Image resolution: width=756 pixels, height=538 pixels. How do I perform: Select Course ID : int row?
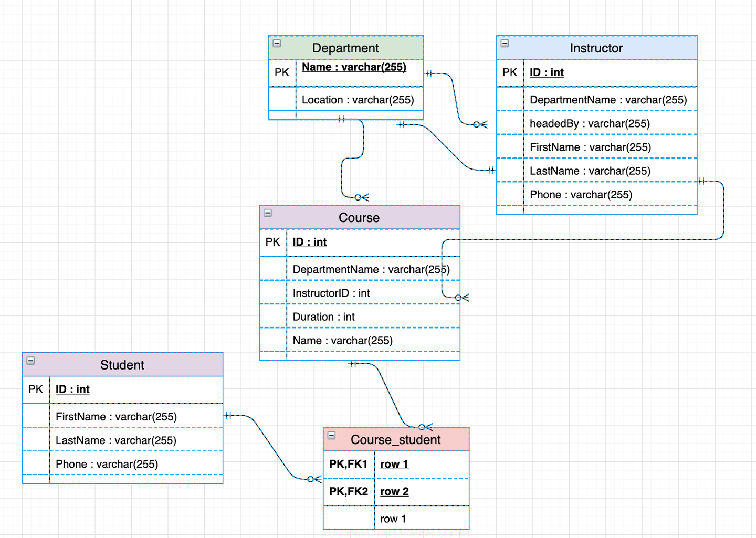pos(360,242)
